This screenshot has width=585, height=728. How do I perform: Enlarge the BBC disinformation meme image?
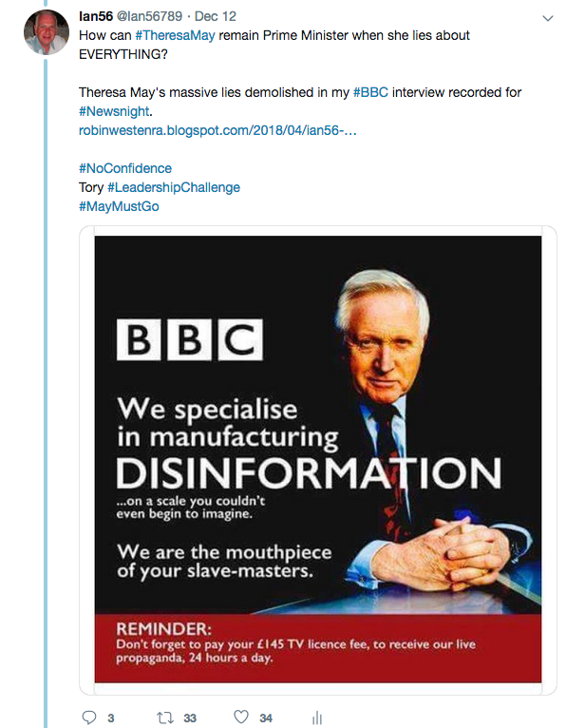318,460
